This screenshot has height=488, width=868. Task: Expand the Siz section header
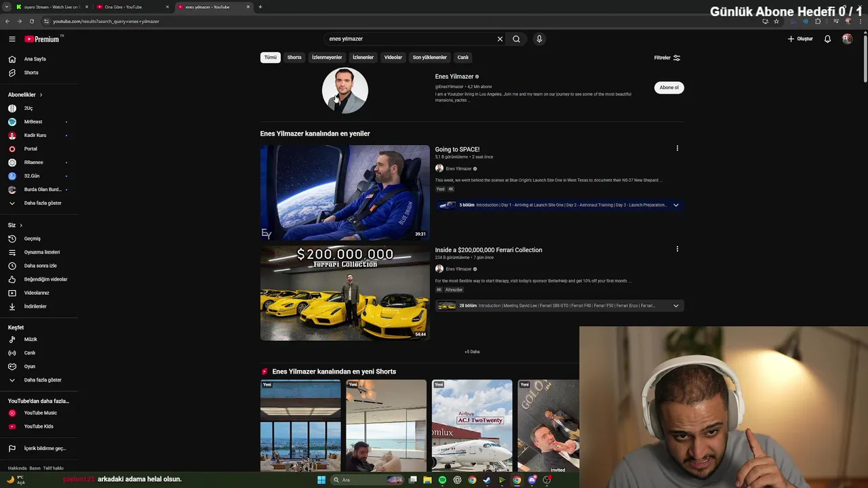(15, 225)
